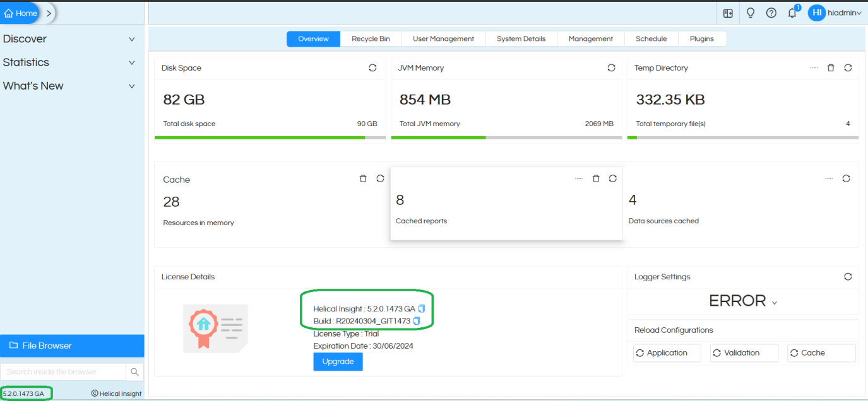The image size is (868, 401).
Task: Open Data sources cached more options
Action: [x=829, y=179]
